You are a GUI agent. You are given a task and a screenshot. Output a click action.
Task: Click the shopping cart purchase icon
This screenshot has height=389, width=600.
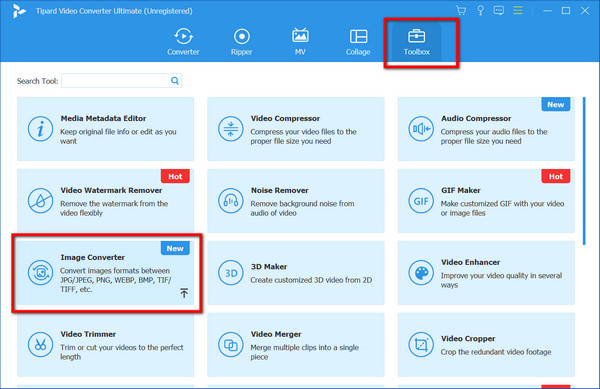(x=461, y=11)
